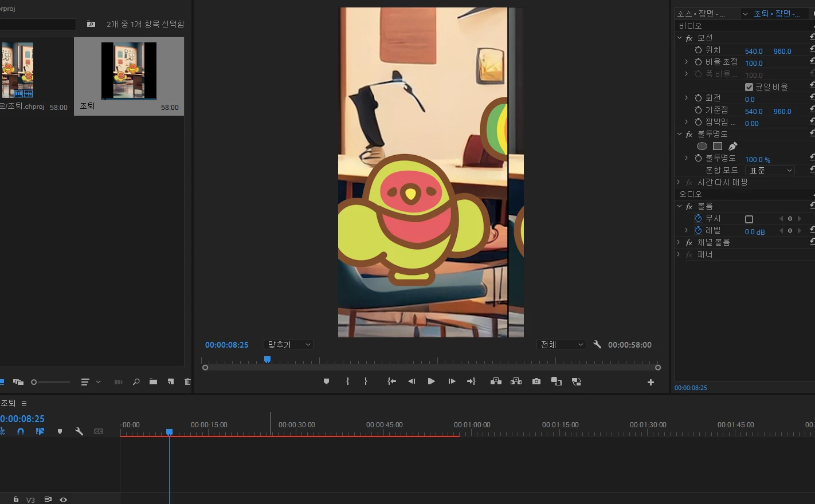Click the Extract button

point(516,381)
